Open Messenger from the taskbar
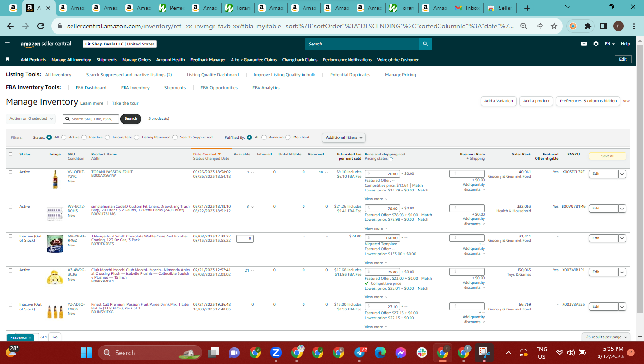 point(401,353)
